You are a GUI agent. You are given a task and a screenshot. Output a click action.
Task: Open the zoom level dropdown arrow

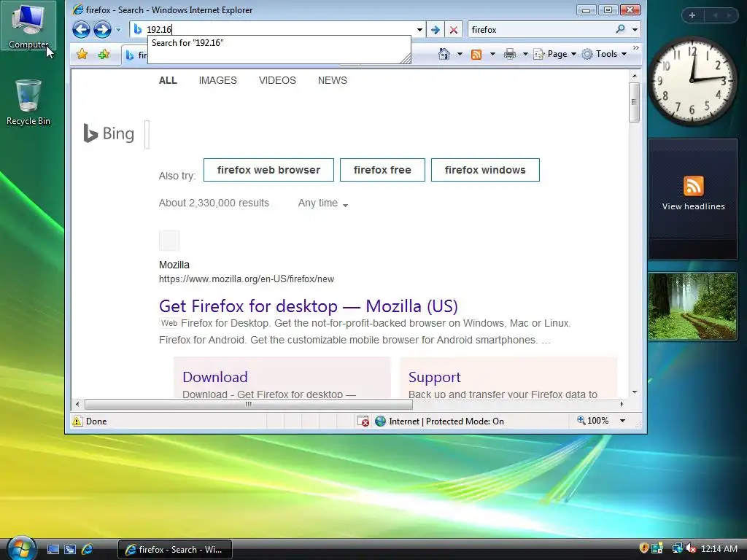pos(622,421)
